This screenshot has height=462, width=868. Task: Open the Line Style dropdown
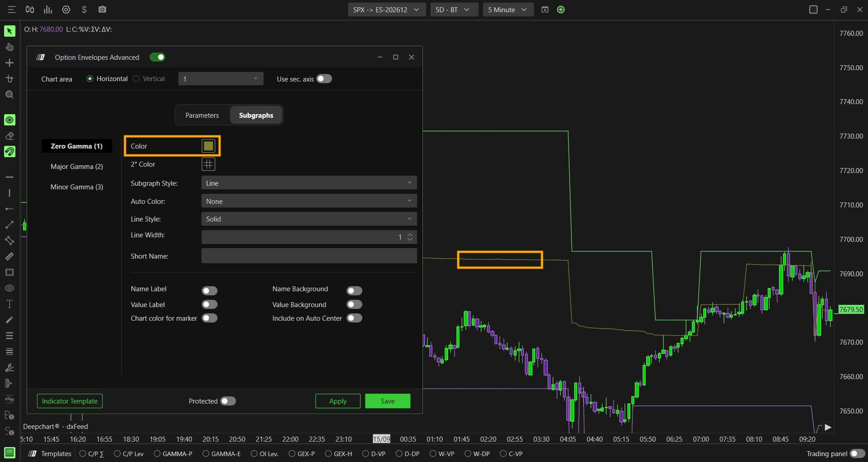(309, 219)
